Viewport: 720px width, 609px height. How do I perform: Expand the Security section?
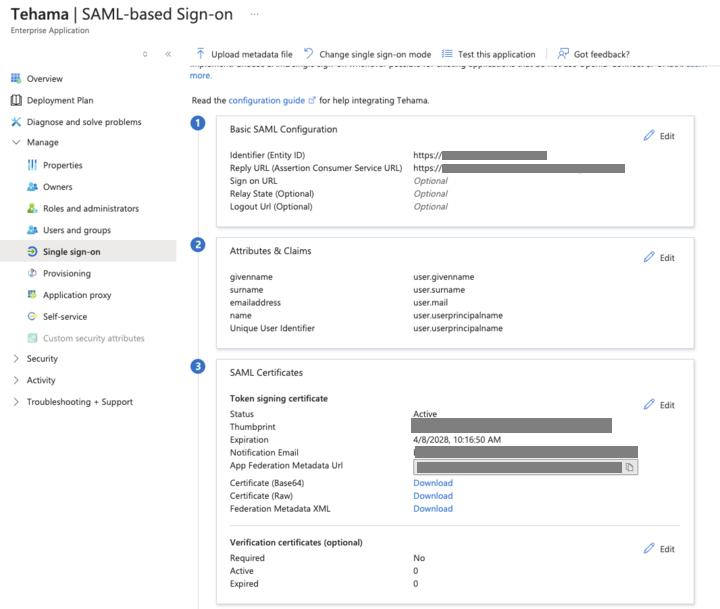coord(16,358)
